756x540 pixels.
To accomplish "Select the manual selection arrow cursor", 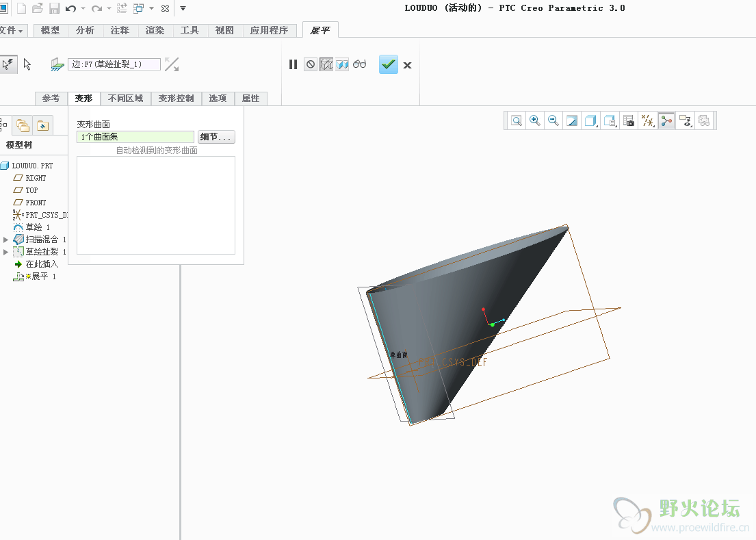I will 27,64.
